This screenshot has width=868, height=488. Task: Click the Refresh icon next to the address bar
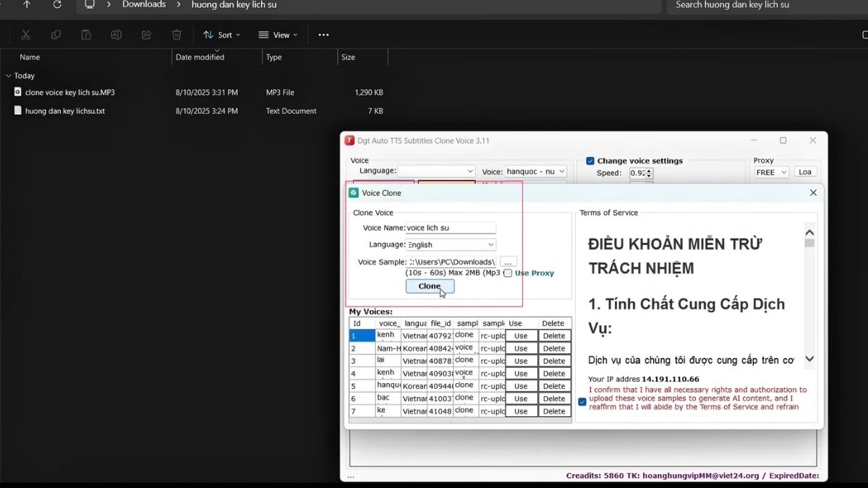(x=57, y=5)
